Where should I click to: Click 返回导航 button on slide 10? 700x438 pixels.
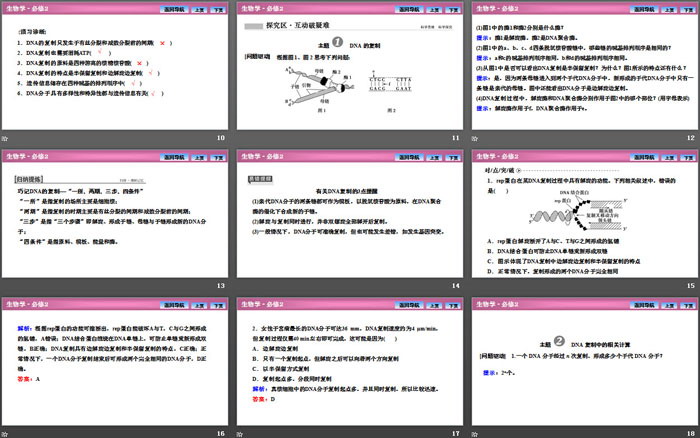coord(174,9)
